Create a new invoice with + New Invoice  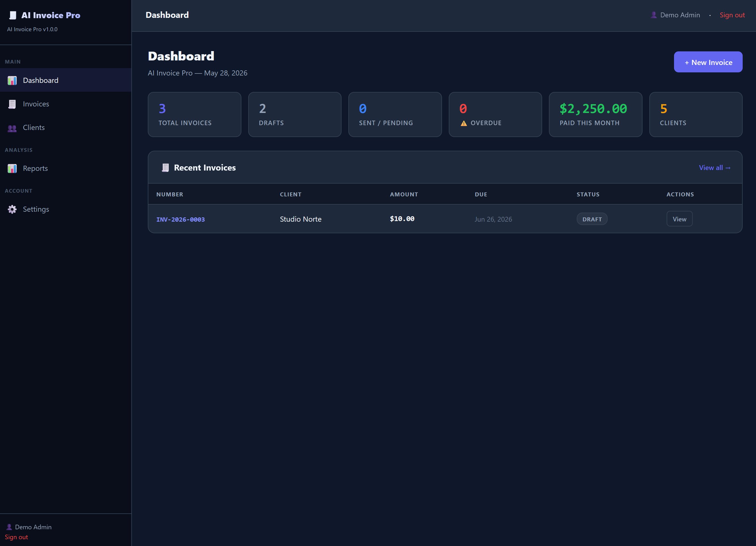pos(708,62)
